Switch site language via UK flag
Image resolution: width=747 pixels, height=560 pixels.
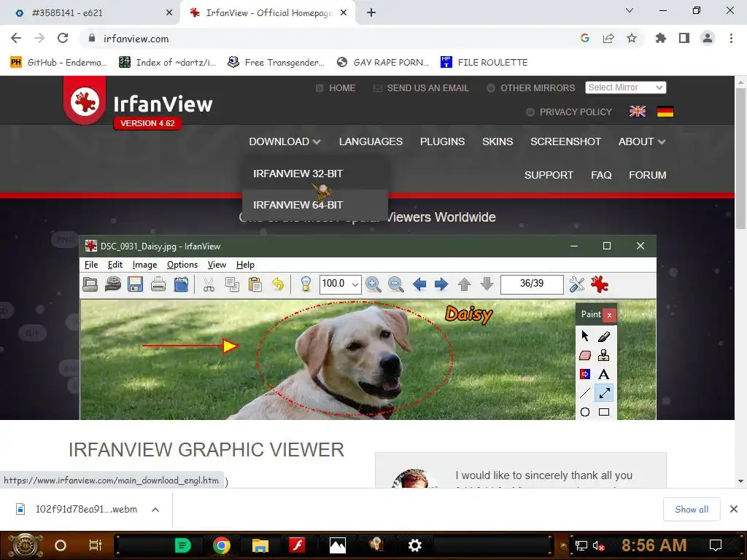[x=638, y=112]
